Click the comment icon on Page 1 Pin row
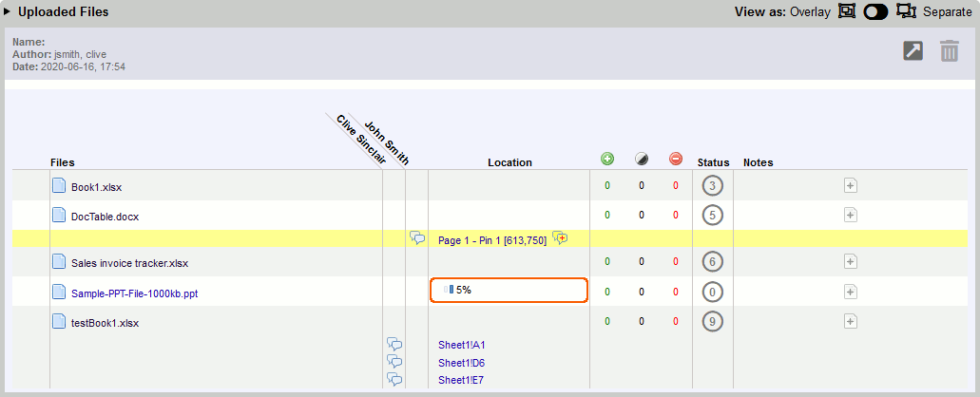The image size is (980, 397). (417, 238)
